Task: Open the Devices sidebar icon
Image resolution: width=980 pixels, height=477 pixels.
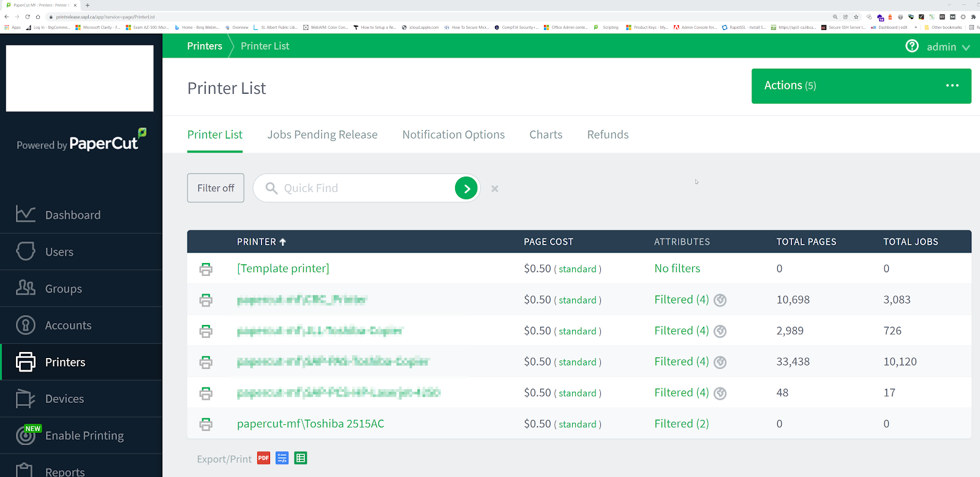Action: pyautogui.click(x=25, y=399)
